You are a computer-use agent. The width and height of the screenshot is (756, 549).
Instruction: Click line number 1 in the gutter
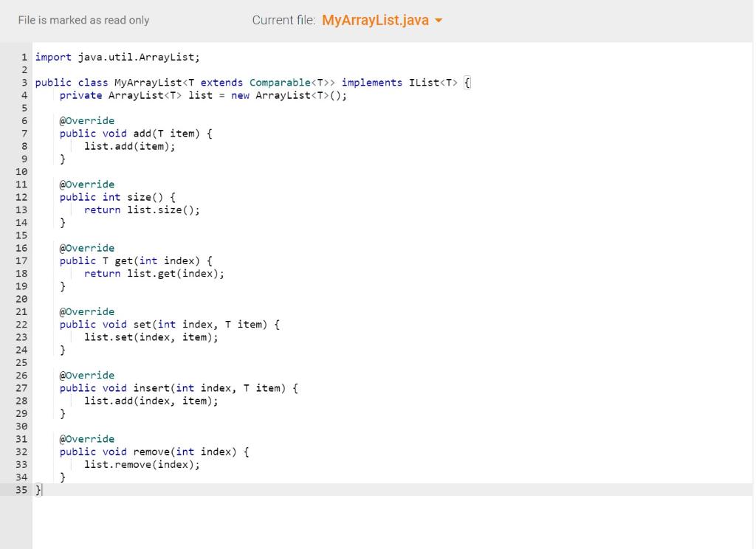tap(24, 57)
